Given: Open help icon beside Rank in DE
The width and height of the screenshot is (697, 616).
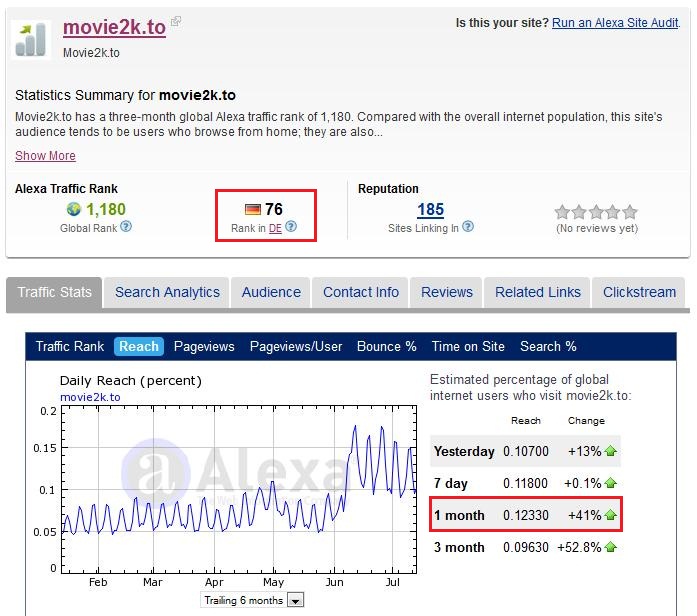Looking at the screenshot, I should (x=291, y=227).
